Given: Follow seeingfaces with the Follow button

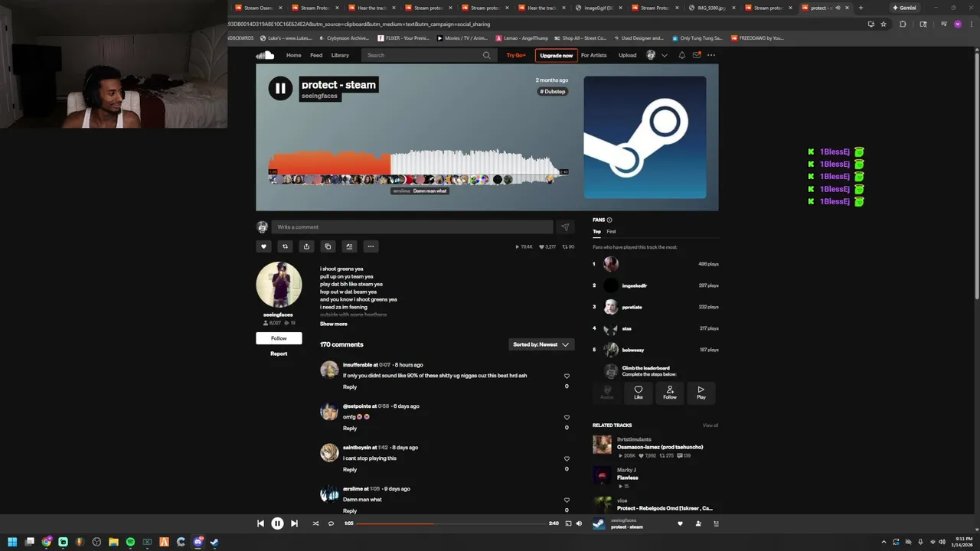Looking at the screenshot, I should 279,338.
